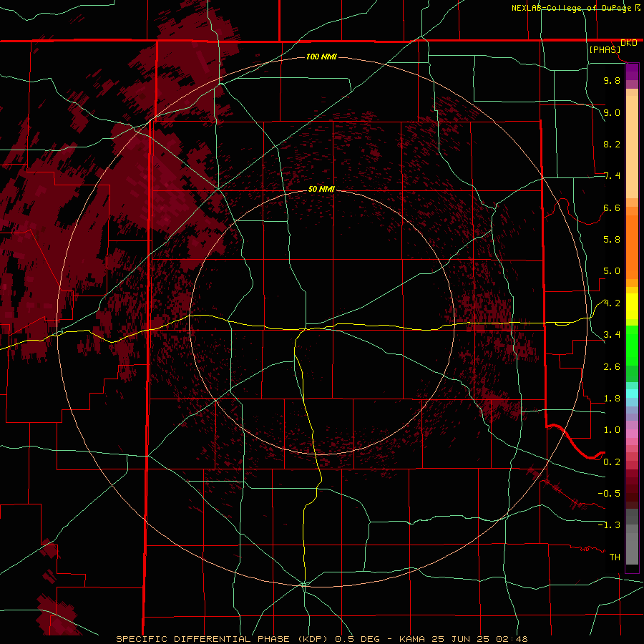Screen dimensions: 644x644
Task: Click the 3.4 legend value
Action: 612,335
